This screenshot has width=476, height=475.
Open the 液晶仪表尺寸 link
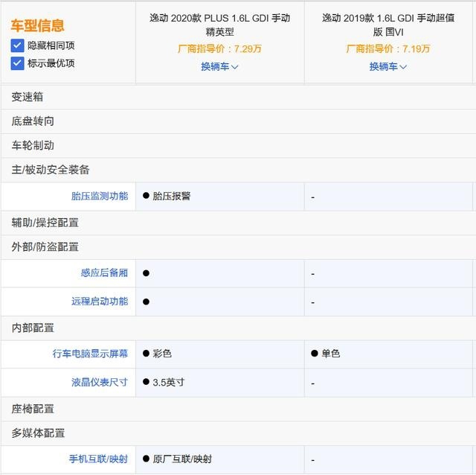100,383
